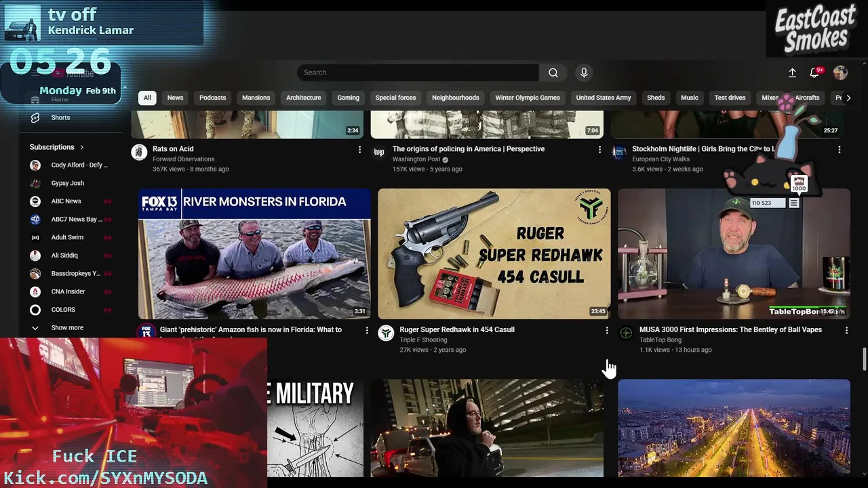Screen dimensions: 868x488
Task: Play night city boulevard aerial thumbnail
Action: pos(734,428)
